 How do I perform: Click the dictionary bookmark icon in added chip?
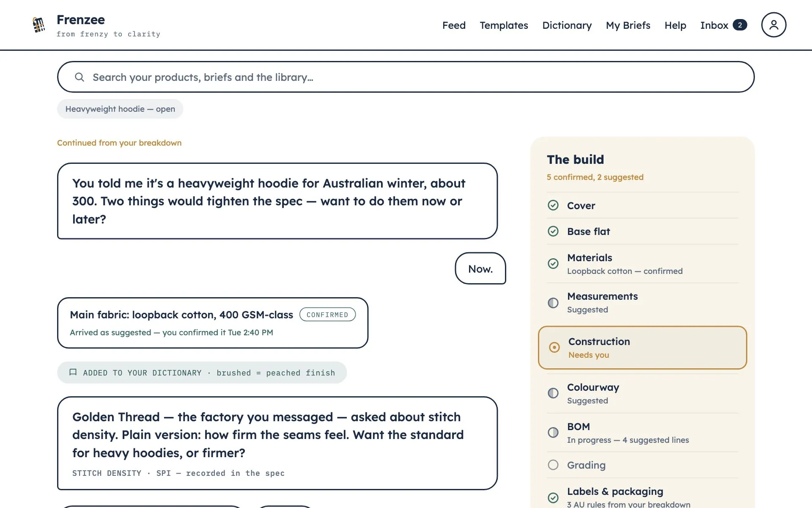coord(73,372)
